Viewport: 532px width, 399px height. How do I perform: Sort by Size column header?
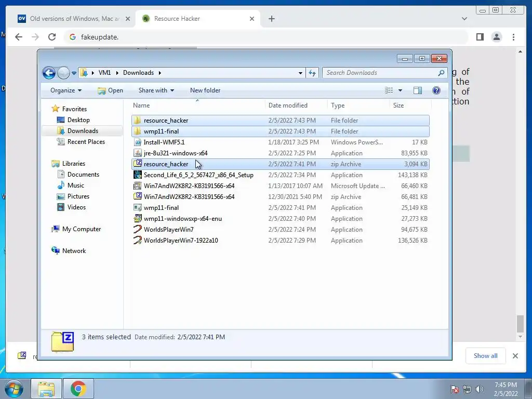(x=398, y=105)
